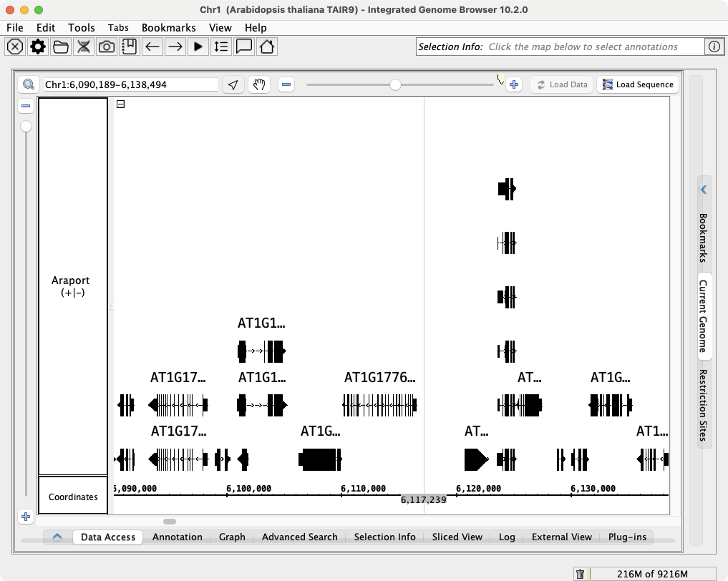Viewport: 728px width, 581px height.
Task: Open preferences with the gear icon
Action: click(x=38, y=47)
